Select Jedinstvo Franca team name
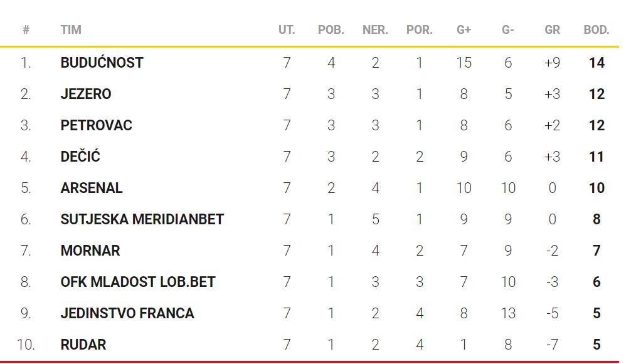This screenshot has width=636, height=364. (x=127, y=313)
